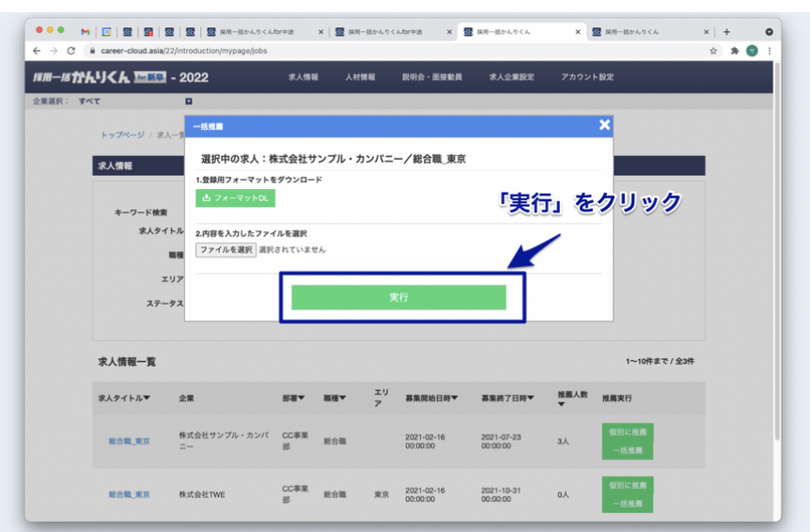810x532 pixels.
Task: Open a new browser tab with plus
Action: coord(726,32)
